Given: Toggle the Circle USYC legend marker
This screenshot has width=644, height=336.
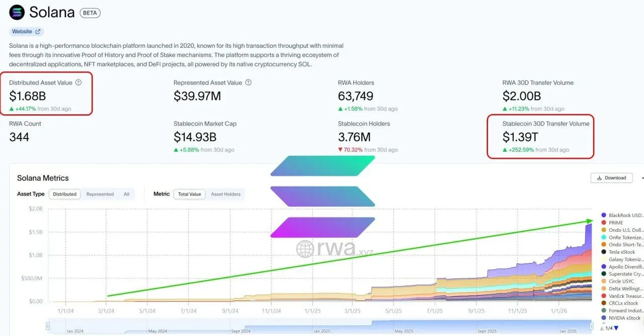Looking at the screenshot, I should [604, 281].
